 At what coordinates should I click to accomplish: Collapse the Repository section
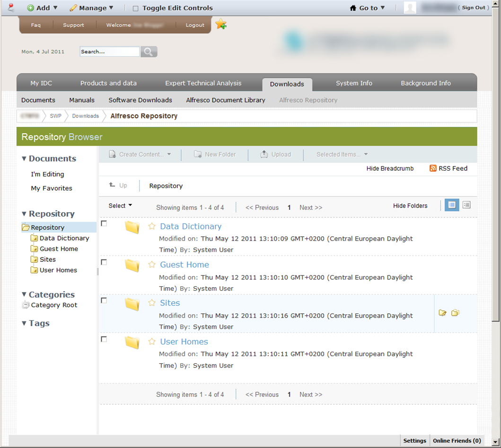(x=24, y=214)
